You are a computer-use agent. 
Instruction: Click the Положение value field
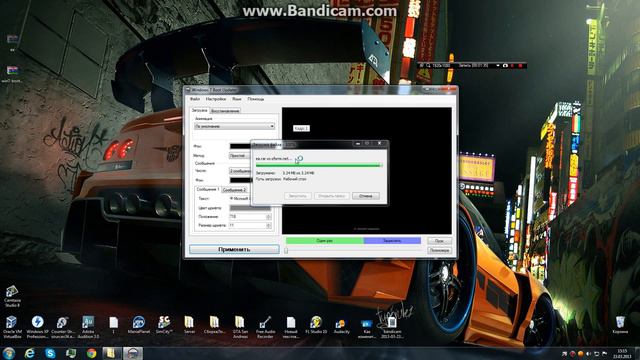tap(247, 217)
